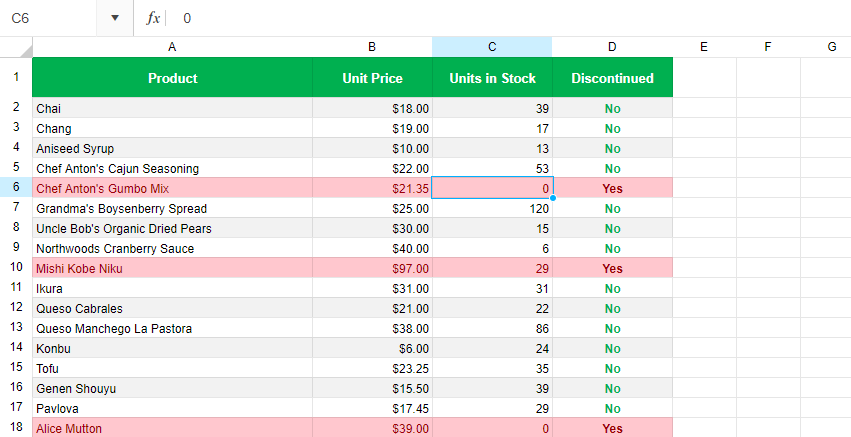Open the name box dropdown arrow
Image resolution: width=851 pixels, height=437 pixels.
pos(115,18)
